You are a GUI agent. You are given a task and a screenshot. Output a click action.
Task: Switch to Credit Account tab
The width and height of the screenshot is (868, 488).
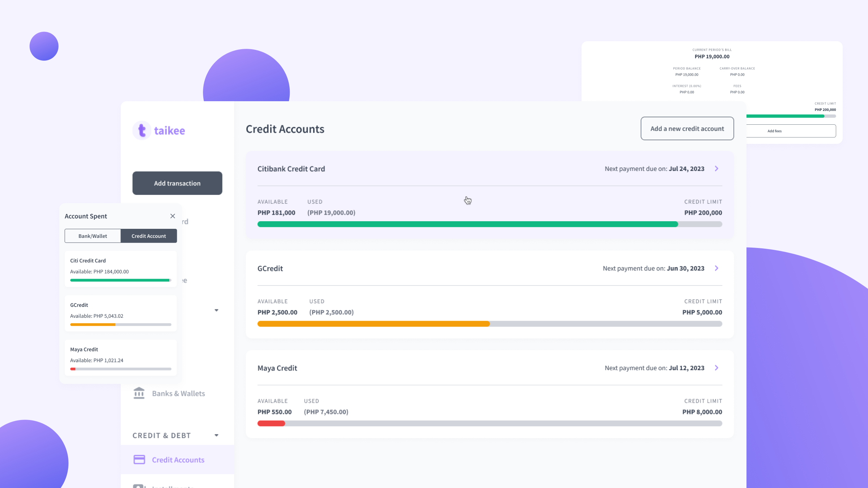[149, 236]
